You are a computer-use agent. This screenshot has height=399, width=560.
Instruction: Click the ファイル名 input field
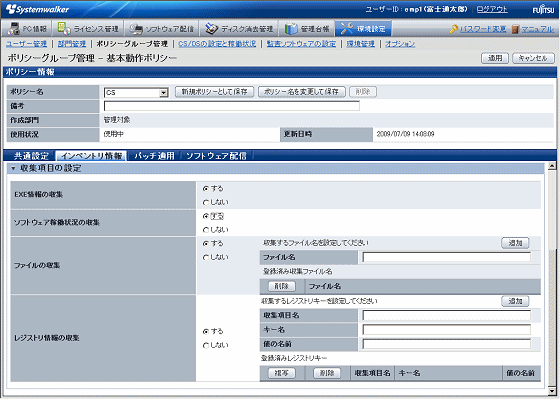coord(446,257)
